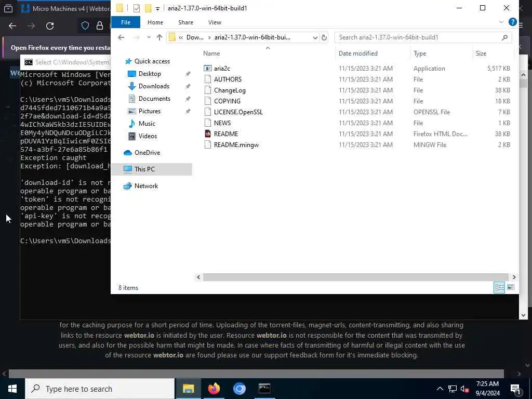532x399 pixels.
Task: Open the recent locations dropdown
Action: click(x=149, y=37)
